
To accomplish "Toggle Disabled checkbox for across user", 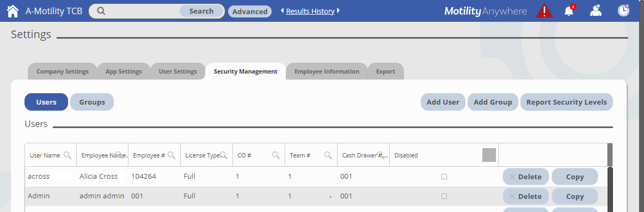I will click(444, 177).
